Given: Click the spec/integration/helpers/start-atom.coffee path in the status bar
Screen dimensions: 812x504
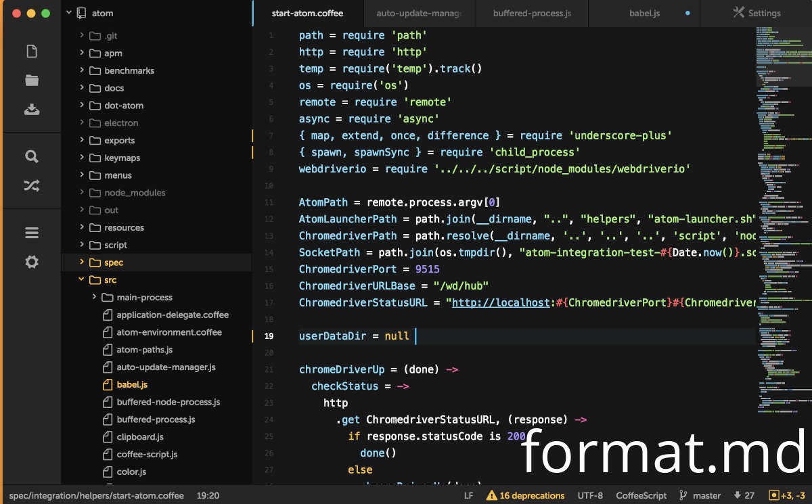Looking at the screenshot, I should click(x=96, y=495).
